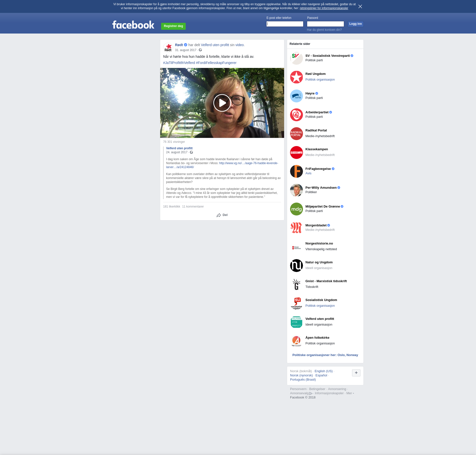Click the Passord input field
476x455 pixels.
325,24
